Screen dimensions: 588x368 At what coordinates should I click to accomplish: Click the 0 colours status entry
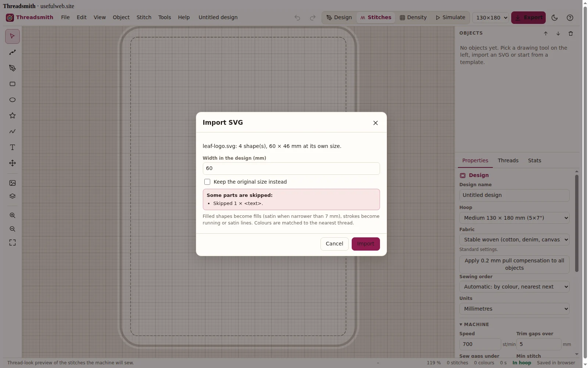click(484, 363)
